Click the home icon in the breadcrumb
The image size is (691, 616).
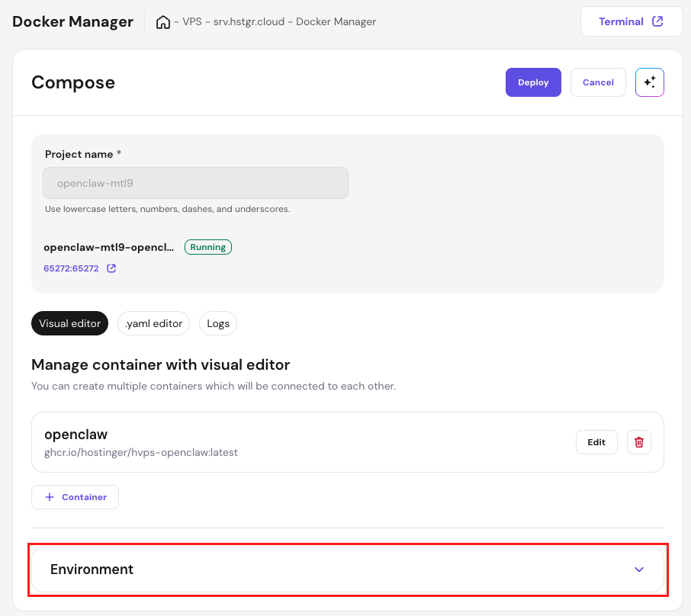[x=163, y=21]
